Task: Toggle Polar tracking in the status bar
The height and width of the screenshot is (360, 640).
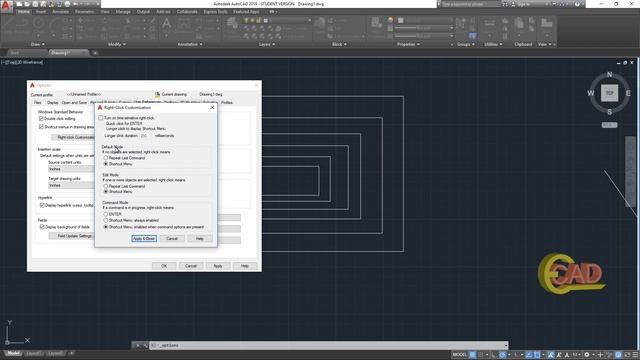Action: pos(502,355)
